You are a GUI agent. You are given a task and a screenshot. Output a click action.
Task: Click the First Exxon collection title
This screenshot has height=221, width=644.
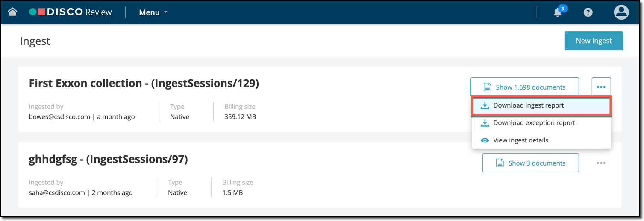point(144,83)
